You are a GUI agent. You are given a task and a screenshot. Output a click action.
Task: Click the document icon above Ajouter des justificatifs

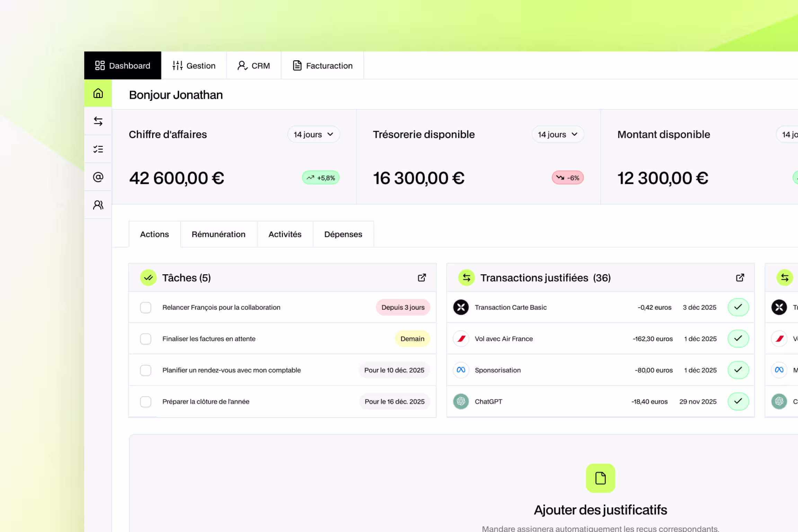pos(600,478)
